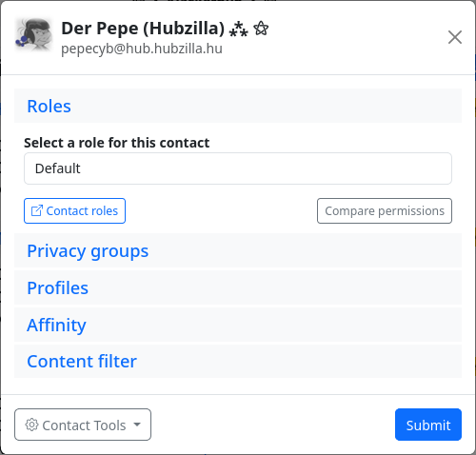Click the Der Pepe (Hubzilla) title
The image size is (476, 455).
(143, 29)
